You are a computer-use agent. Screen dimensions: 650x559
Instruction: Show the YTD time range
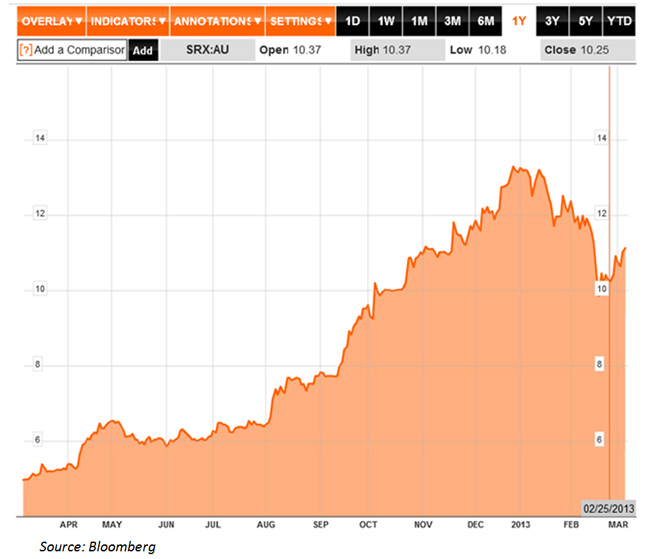click(x=621, y=21)
